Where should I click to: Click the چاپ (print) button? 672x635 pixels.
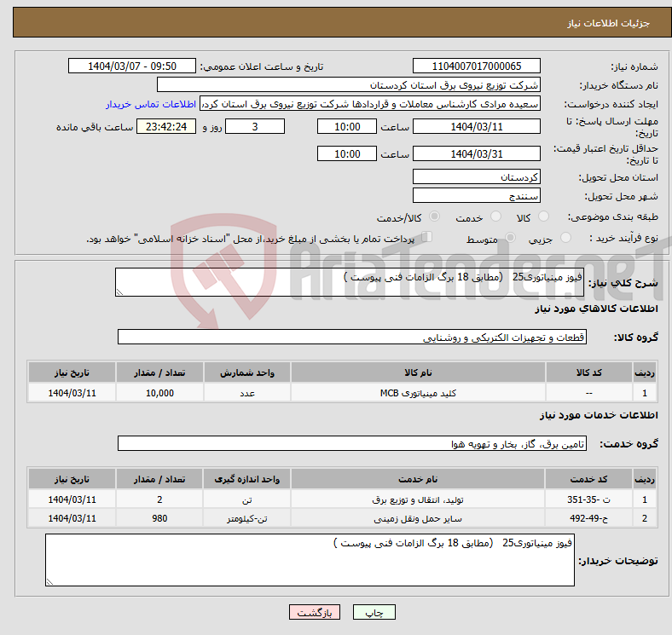point(374,612)
